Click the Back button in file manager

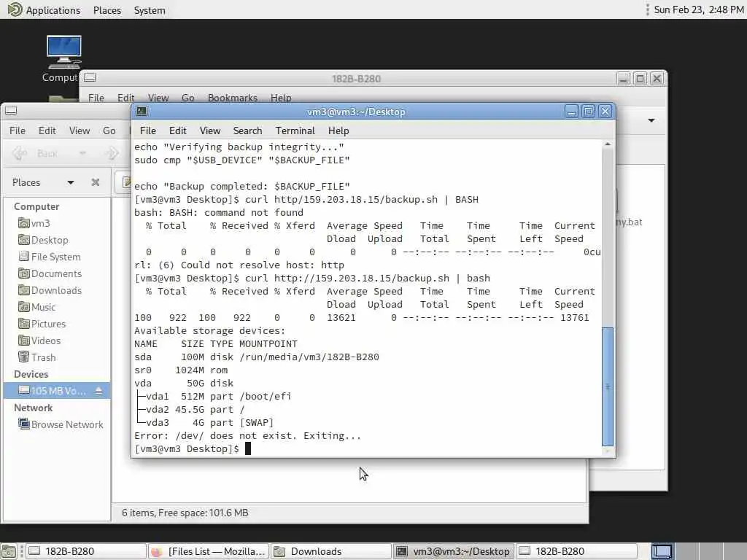point(36,153)
